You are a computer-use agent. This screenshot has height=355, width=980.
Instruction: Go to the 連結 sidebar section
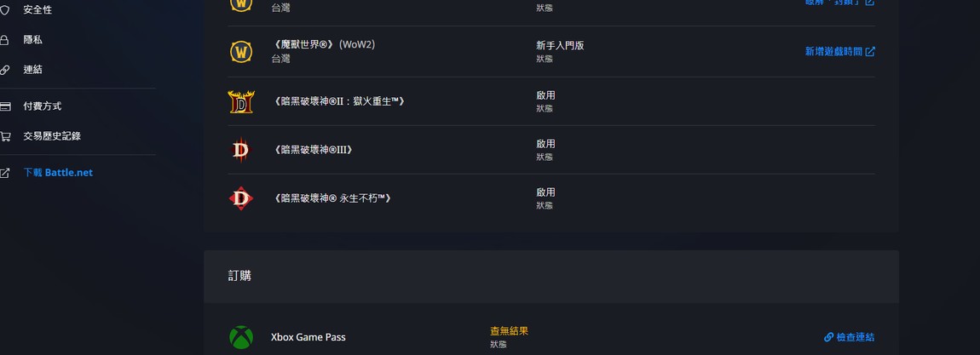(x=32, y=70)
